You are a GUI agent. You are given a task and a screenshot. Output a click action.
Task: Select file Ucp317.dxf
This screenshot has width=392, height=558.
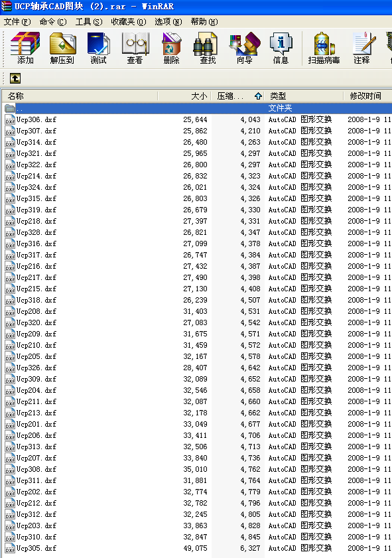point(36,255)
